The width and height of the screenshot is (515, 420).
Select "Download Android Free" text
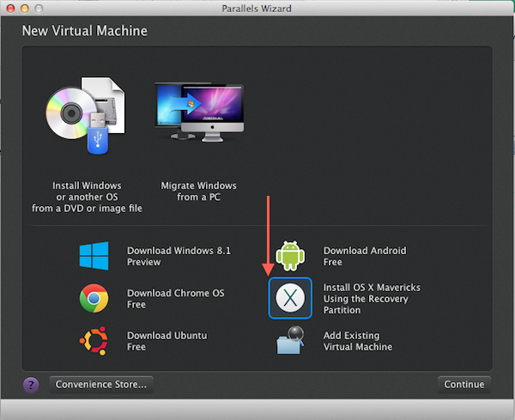365,256
